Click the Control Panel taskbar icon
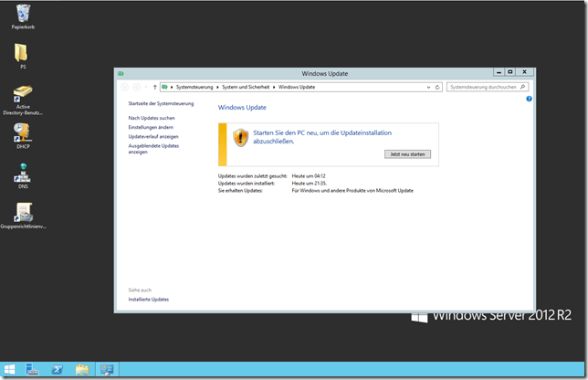This screenshot has width=588, height=380. click(107, 369)
